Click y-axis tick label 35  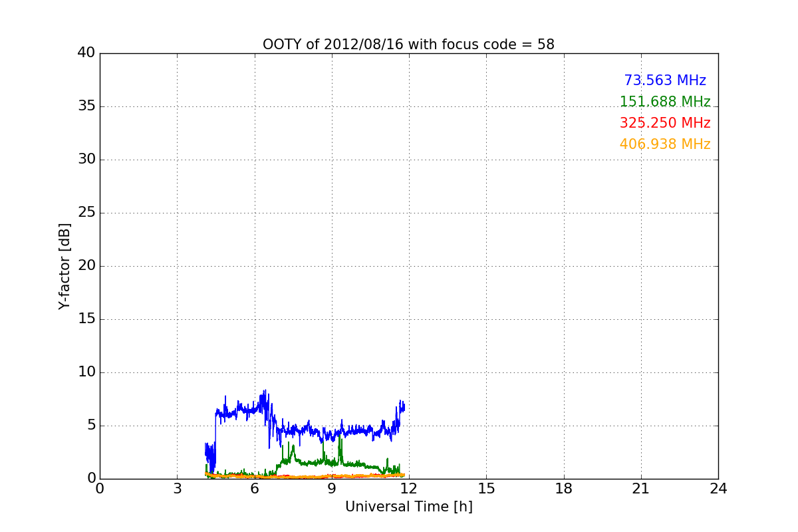pyautogui.click(x=86, y=106)
